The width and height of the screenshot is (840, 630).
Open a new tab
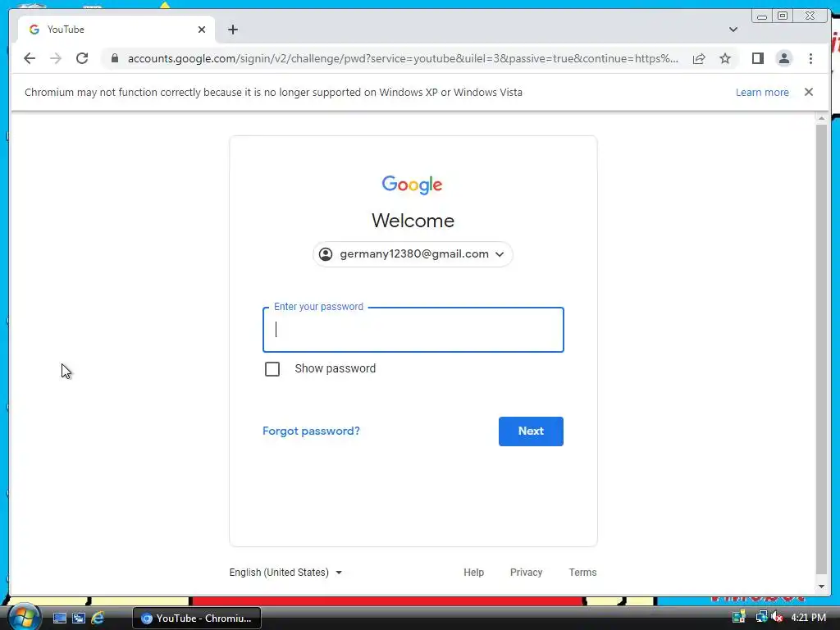[232, 30]
